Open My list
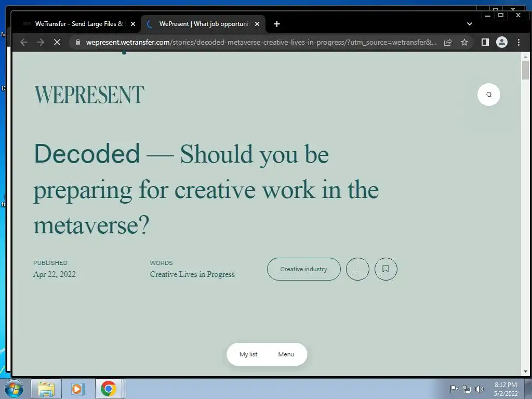532x399 pixels. 248,354
